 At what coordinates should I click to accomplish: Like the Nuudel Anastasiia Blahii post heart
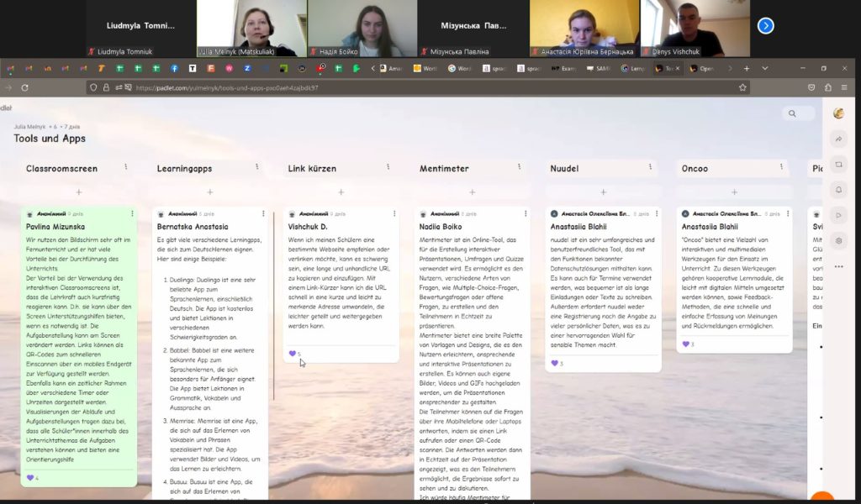555,363
